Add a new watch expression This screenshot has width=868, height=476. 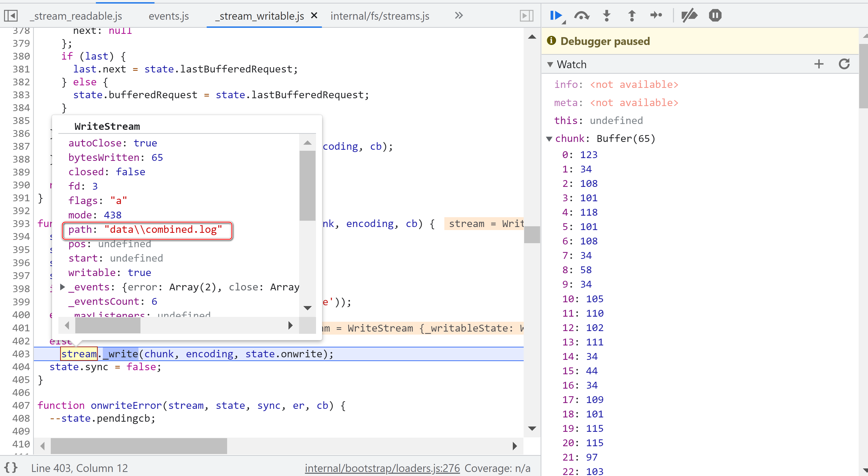click(818, 64)
